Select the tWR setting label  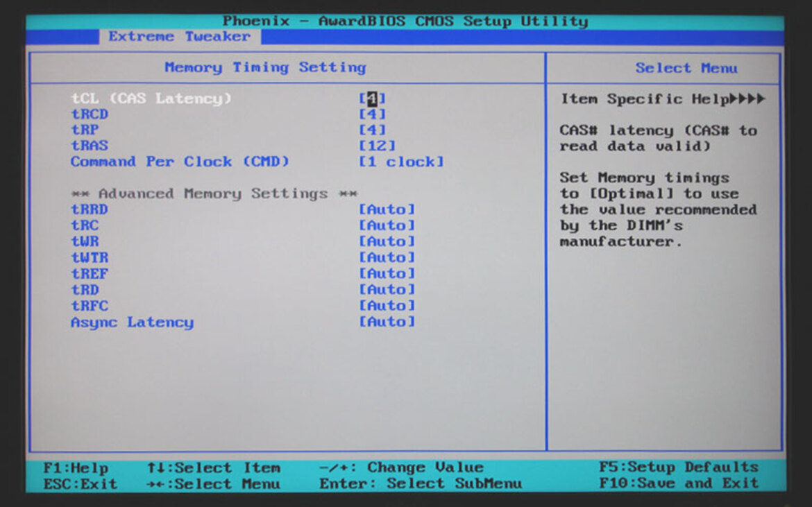click(x=85, y=241)
